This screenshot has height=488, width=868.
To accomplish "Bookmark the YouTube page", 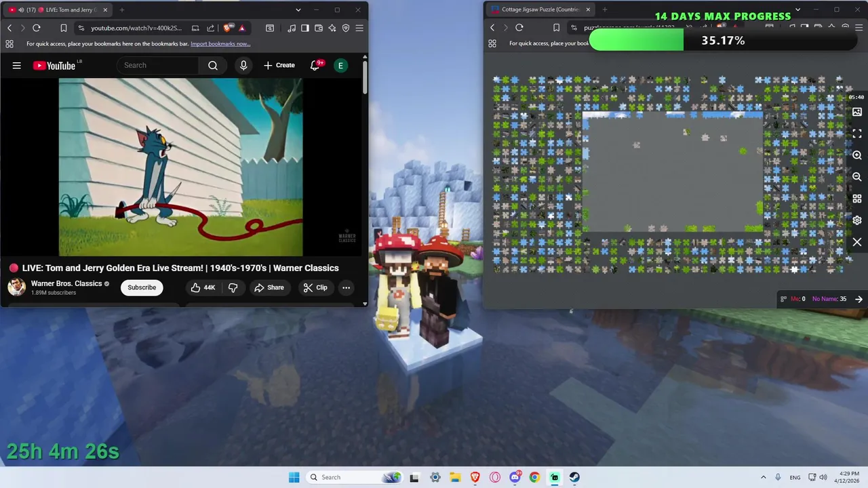I will pos(63,28).
